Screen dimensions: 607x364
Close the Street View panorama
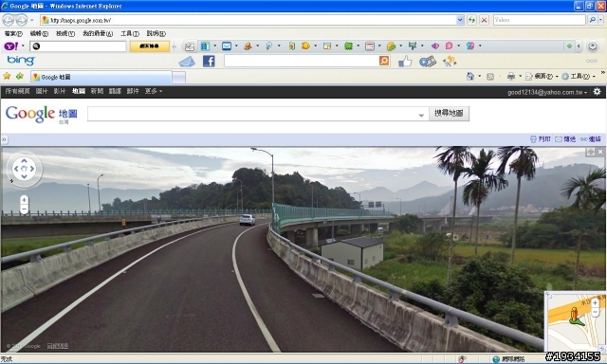pyautogui.click(x=600, y=152)
